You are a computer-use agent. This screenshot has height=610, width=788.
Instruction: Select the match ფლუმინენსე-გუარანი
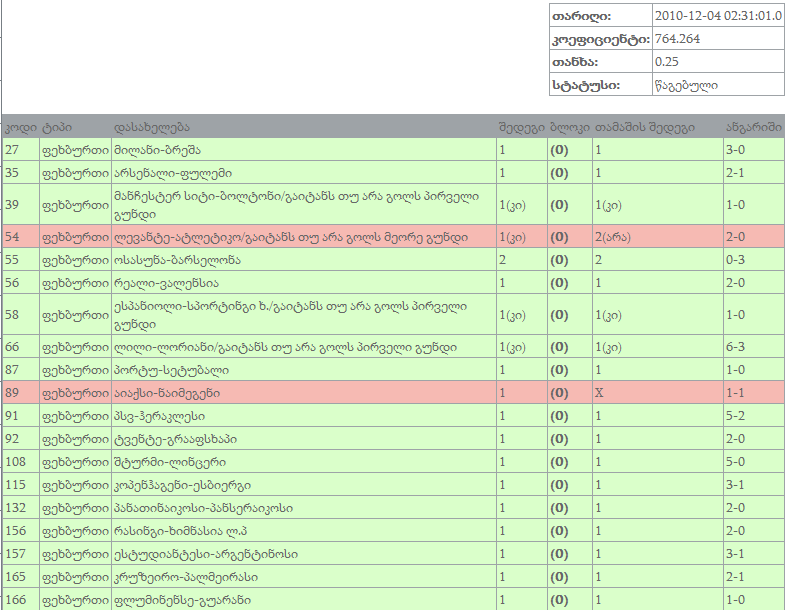point(182,600)
